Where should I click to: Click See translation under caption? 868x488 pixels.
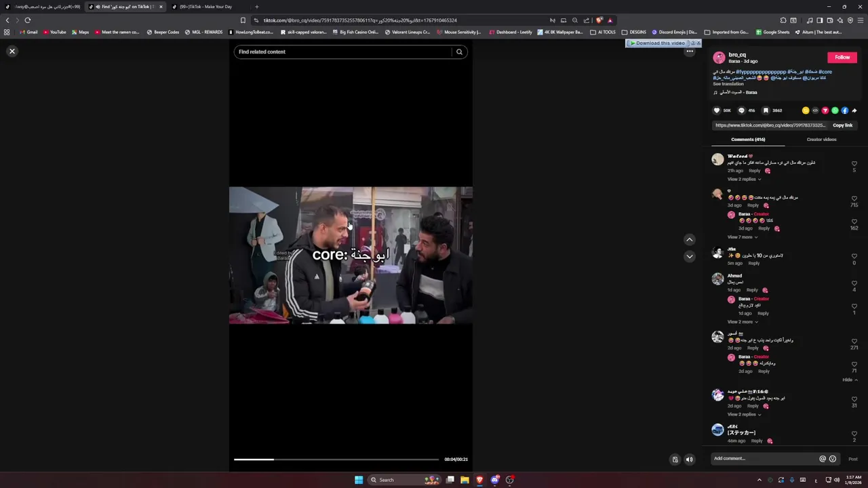click(x=728, y=84)
